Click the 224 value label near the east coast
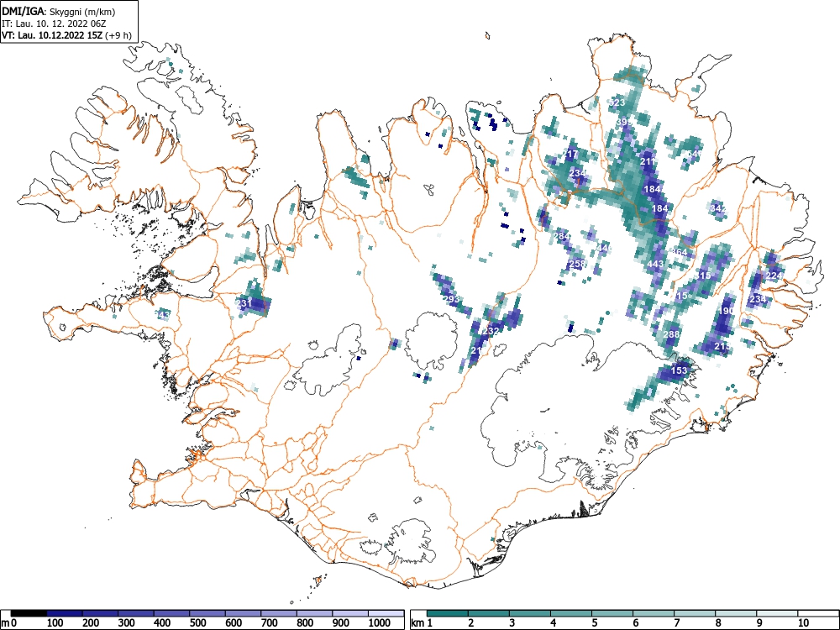 (774, 276)
